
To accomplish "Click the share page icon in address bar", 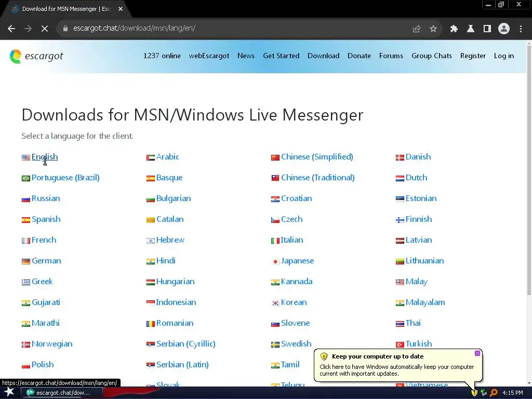I will [x=417, y=29].
